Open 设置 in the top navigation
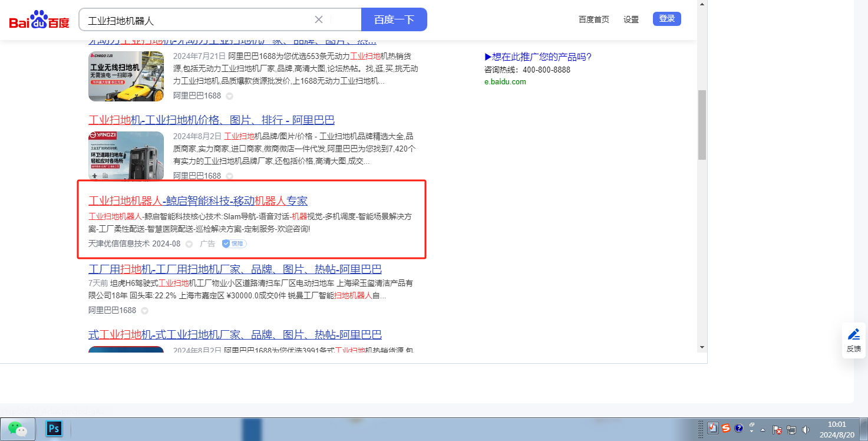This screenshot has height=441, width=868. point(631,19)
